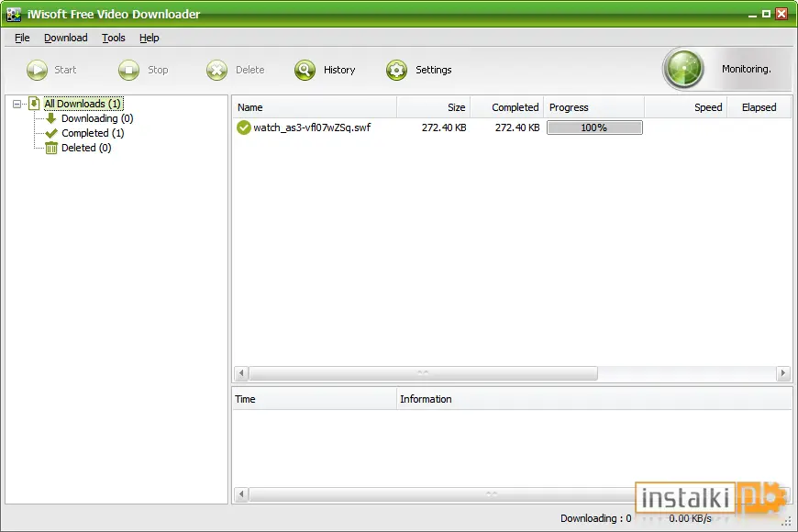Viewport: 798px width, 532px height.
Task: Click the log panel left scroll arrow
Action: [241, 494]
